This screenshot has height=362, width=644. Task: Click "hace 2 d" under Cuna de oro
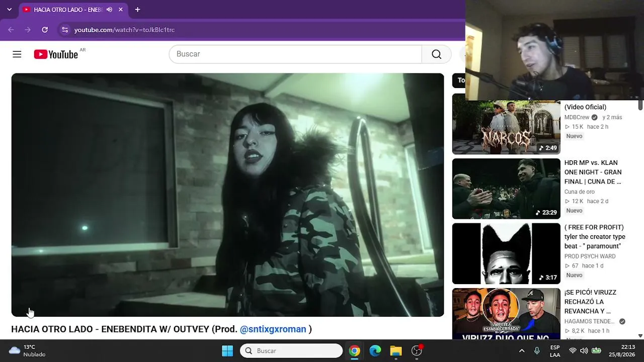[598, 202]
